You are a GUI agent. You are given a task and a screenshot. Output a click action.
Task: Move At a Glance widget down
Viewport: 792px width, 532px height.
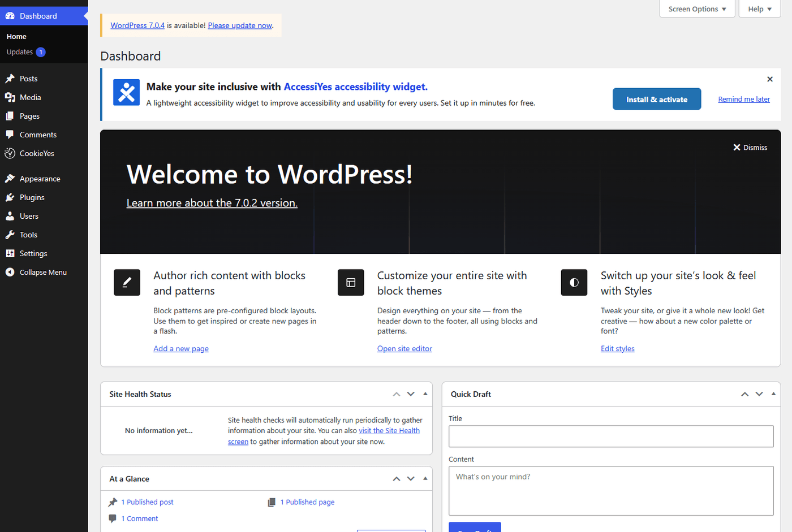(411, 479)
